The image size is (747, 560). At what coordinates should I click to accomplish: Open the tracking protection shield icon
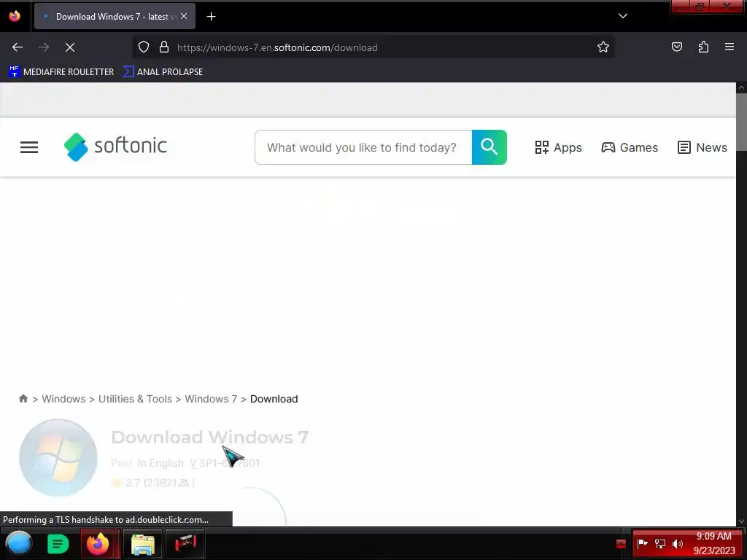click(x=144, y=47)
